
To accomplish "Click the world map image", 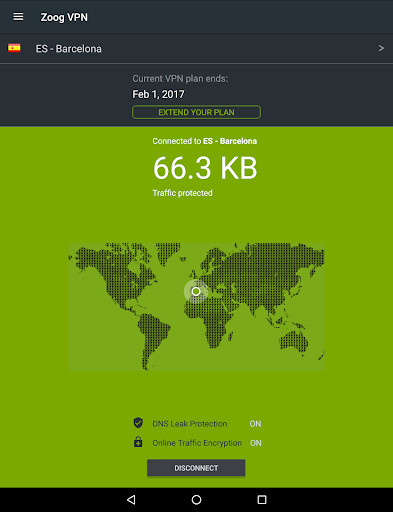I will 196,306.
